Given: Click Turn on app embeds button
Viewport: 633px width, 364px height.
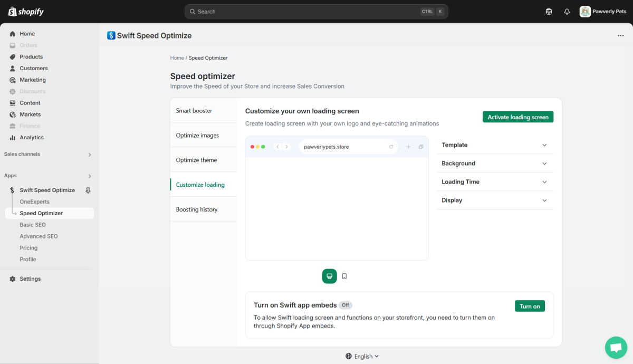Looking at the screenshot, I should [530, 306].
